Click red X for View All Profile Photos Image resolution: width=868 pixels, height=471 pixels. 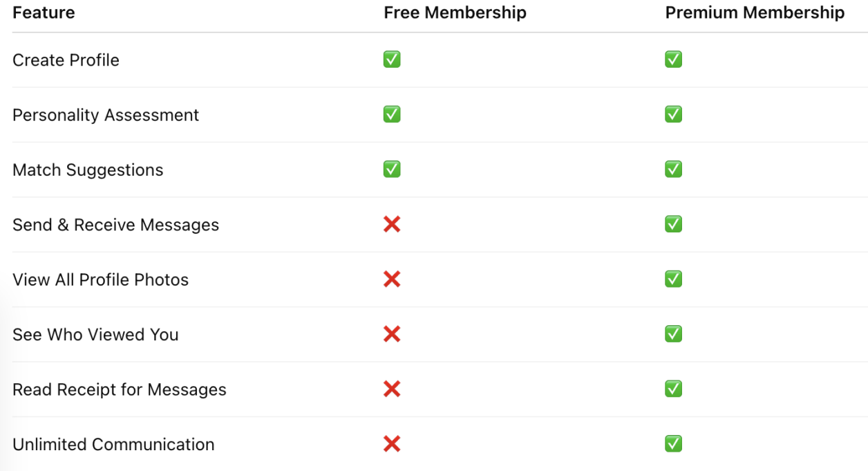point(392,279)
